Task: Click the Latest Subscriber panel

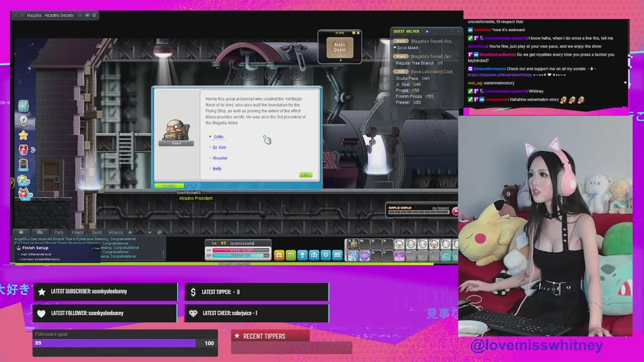Action: point(106,292)
